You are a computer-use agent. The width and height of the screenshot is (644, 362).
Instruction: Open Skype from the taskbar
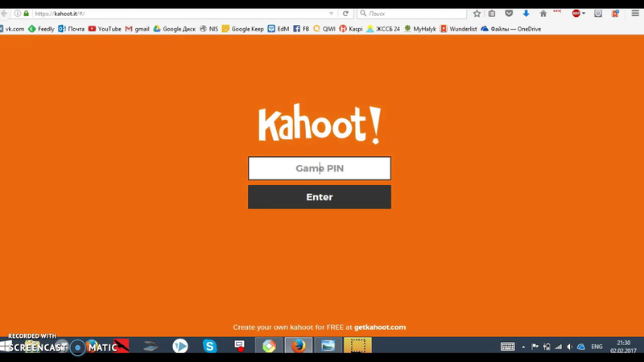click(209, 346)
